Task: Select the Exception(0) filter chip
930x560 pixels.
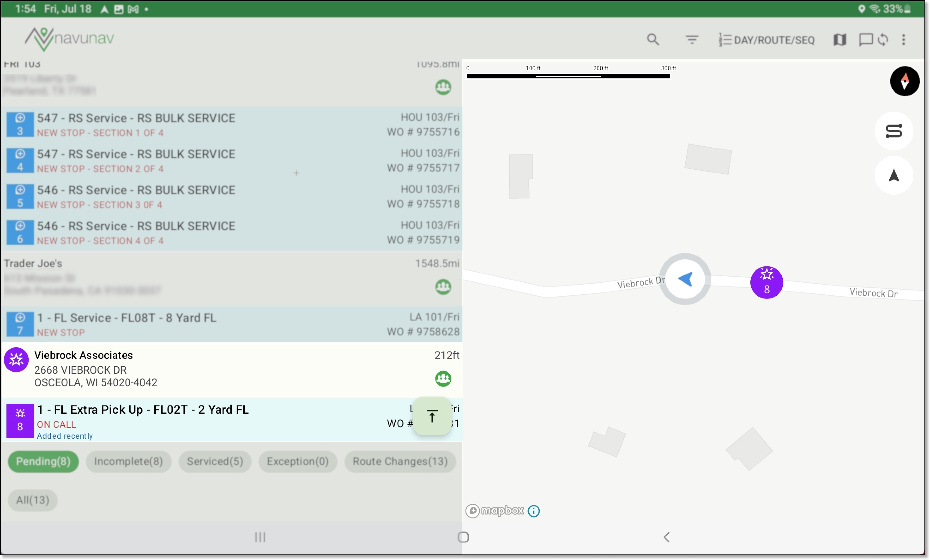Action: [x=297, y=461]
